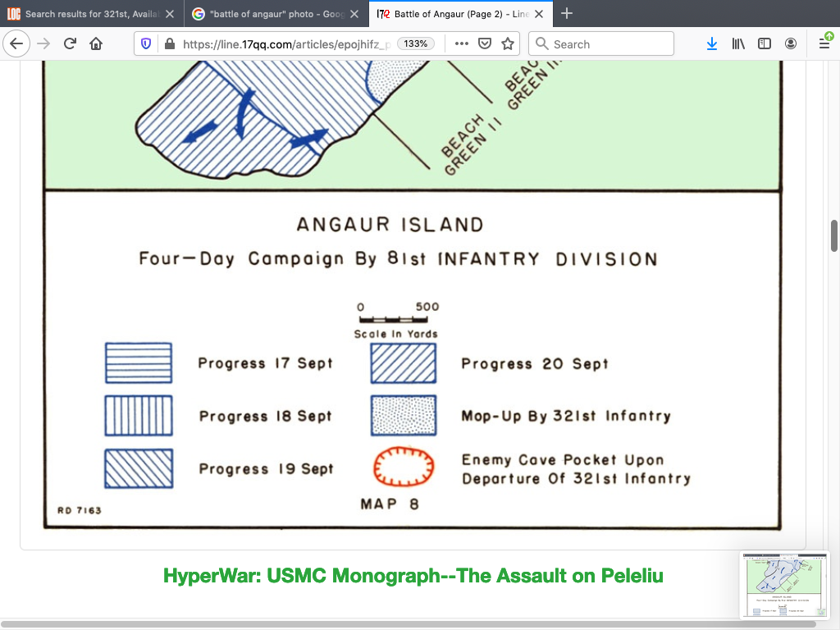Open tracking protection shield info
Image resolution: width=840 pixels, height=630 pixels.
pyautogui.click(x=148, y=44)
